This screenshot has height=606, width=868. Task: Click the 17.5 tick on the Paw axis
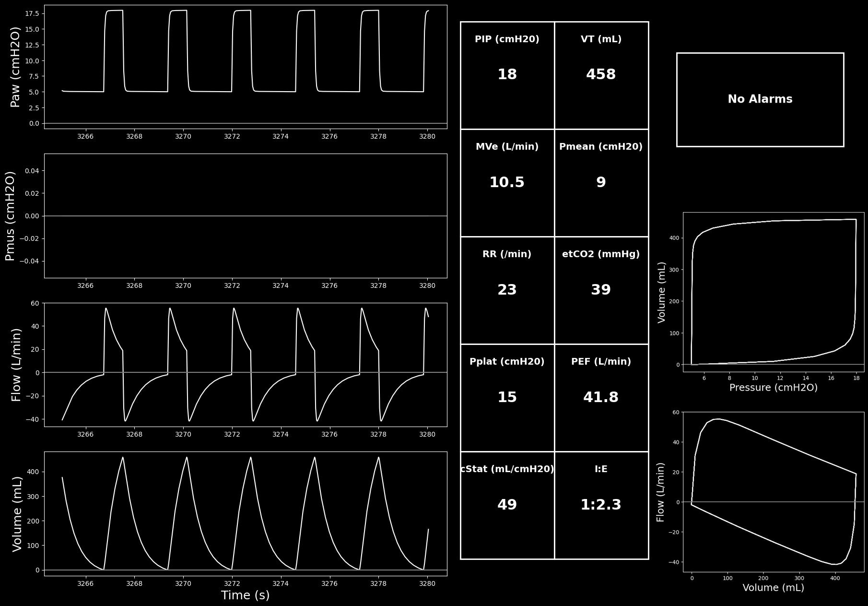[x=32, y=13]
